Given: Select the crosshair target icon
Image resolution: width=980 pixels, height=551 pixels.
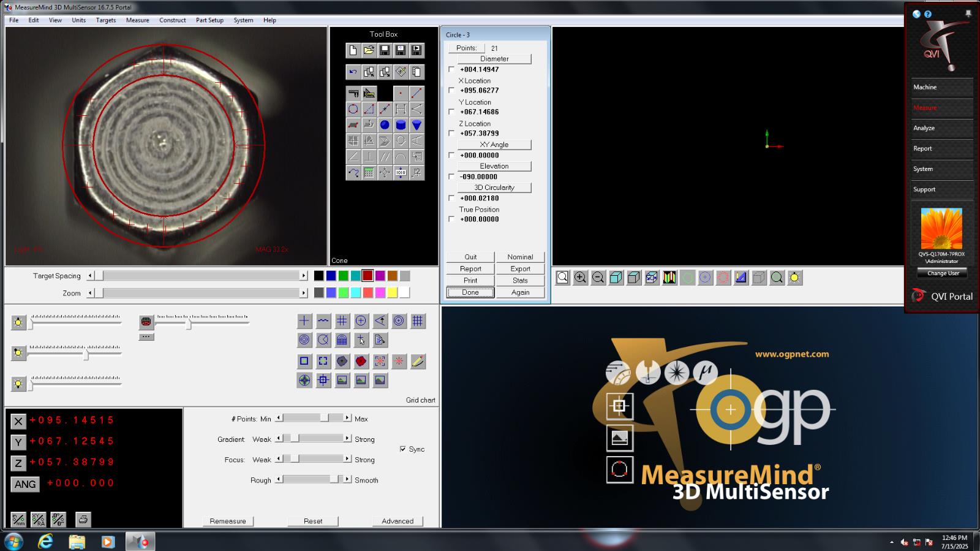Looking at the screenshot, I should 304,321.
